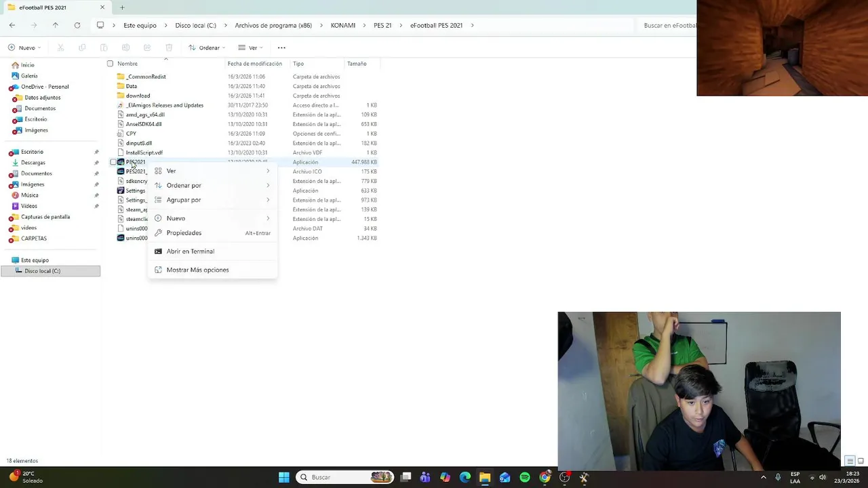868x488 pixels.
Task: Sort by the Tamaño column header
Action: [357, 64]
